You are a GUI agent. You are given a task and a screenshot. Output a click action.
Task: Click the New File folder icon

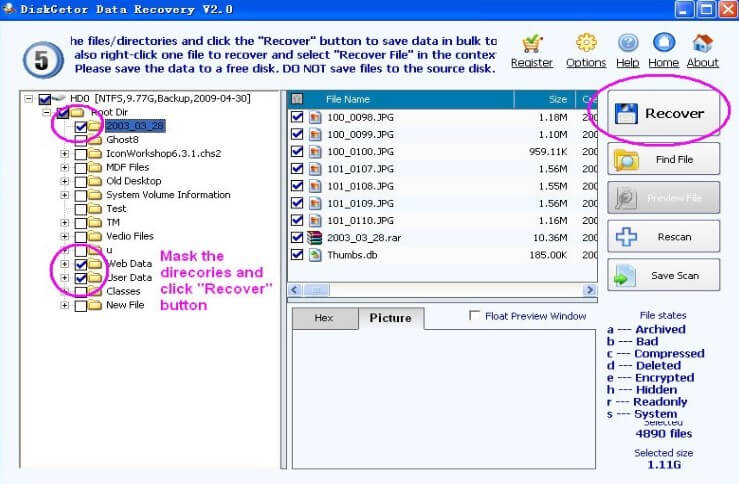pyautogui.click(x=95, y=305)
